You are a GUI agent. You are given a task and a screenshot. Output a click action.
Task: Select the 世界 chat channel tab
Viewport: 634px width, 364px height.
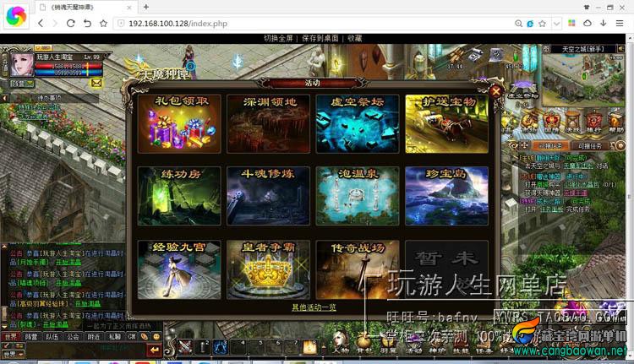point(11,336)
